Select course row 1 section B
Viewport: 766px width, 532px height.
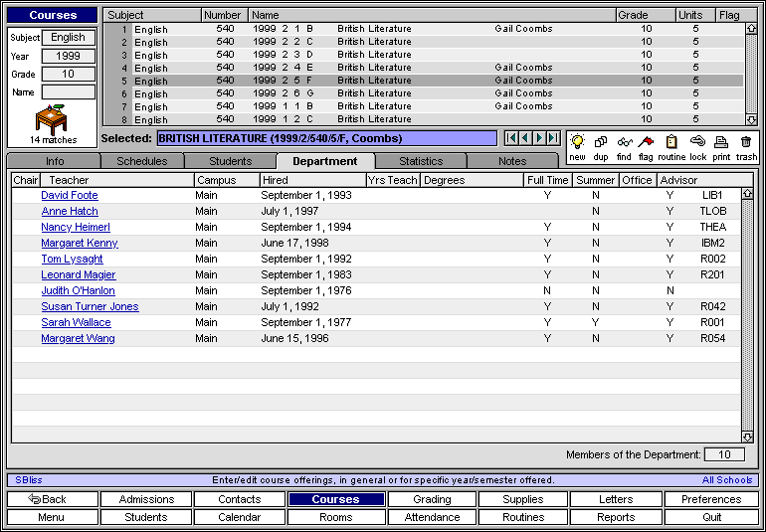[424, 29]
